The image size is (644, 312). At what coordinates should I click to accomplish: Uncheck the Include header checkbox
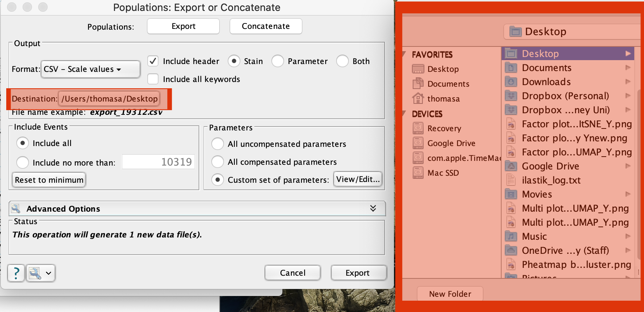coord(153,61)
